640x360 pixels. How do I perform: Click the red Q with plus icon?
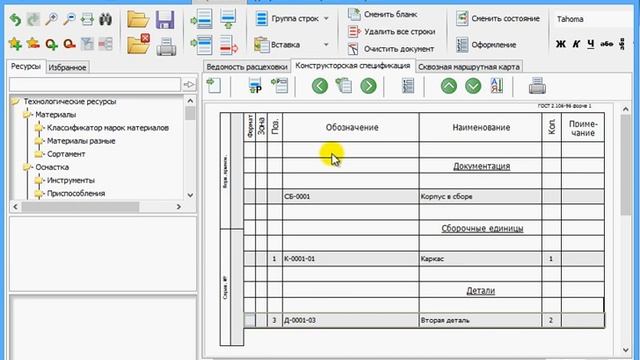51,44
